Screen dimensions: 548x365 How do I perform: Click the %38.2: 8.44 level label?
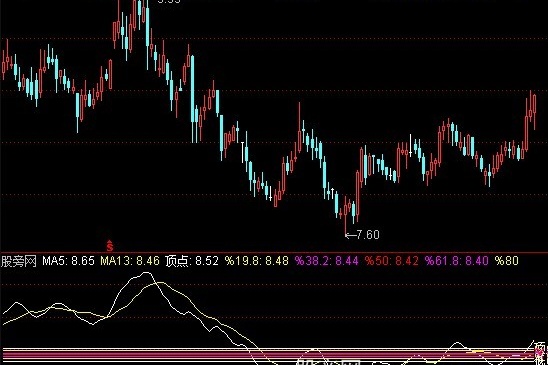click(327, 261)
